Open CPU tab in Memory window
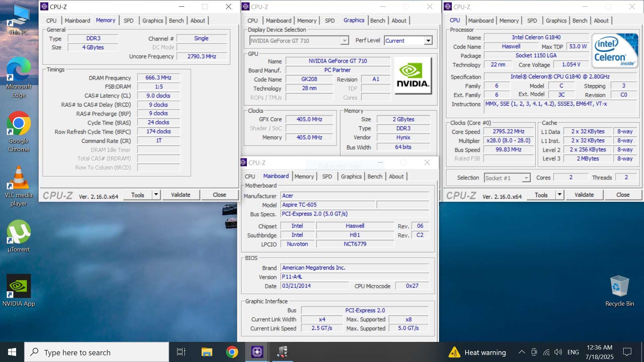Screen dimensions: 644x362 pos(51,20)
